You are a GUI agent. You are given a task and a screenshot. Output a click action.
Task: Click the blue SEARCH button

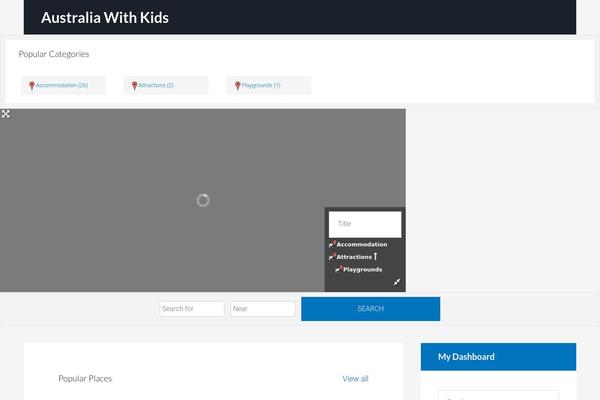370,309
